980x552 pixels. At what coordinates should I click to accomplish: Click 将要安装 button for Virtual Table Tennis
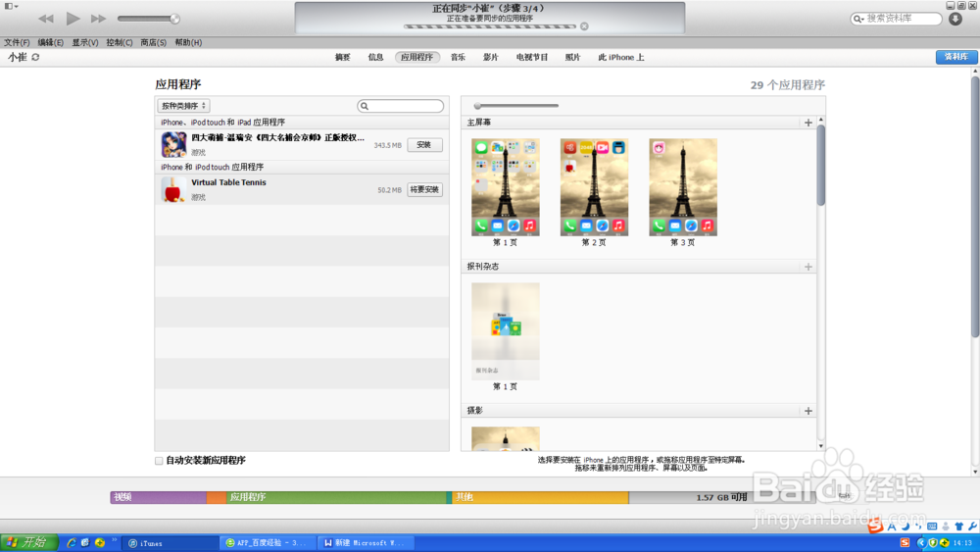[x=425, y=189]
